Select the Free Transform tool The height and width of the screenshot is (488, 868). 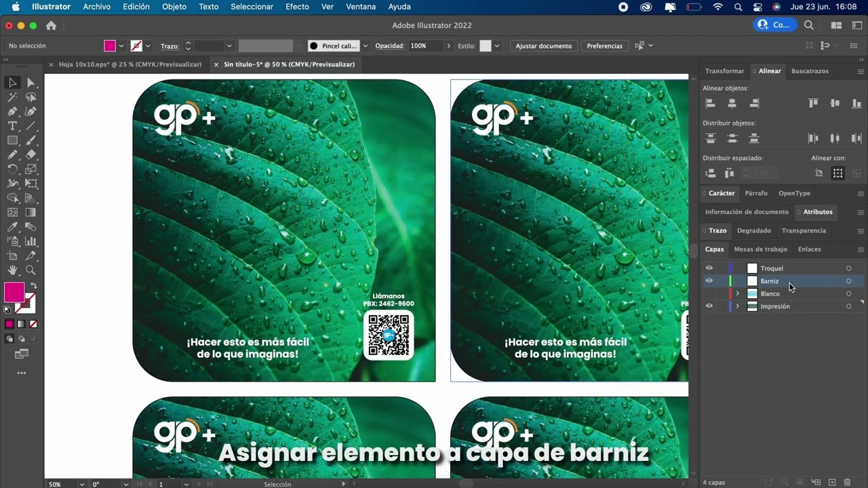coord(31,184)
